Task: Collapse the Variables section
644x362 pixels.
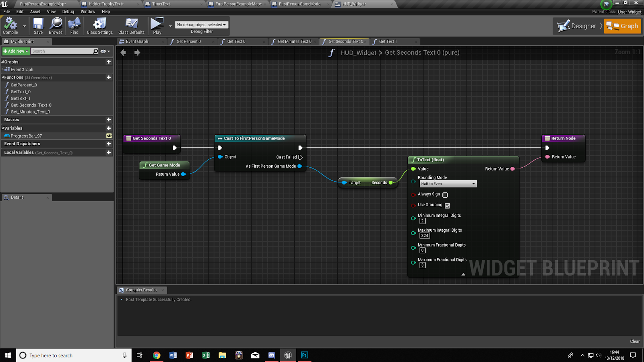Action: pyautogui.click(x=2, y=128)
